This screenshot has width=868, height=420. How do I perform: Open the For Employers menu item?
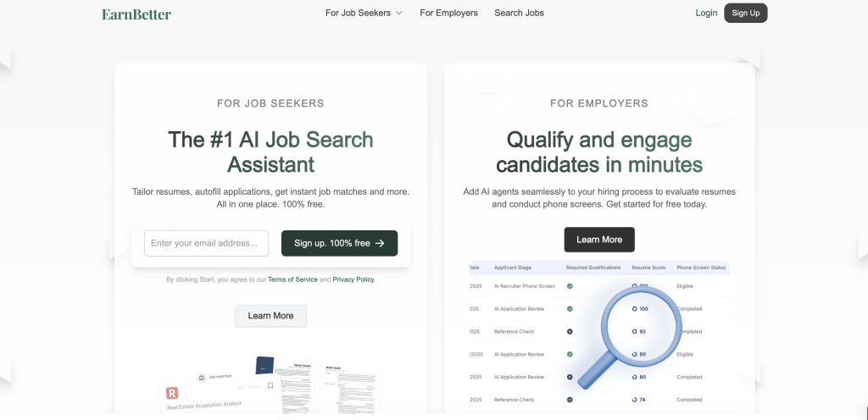[x=448, y=14]
